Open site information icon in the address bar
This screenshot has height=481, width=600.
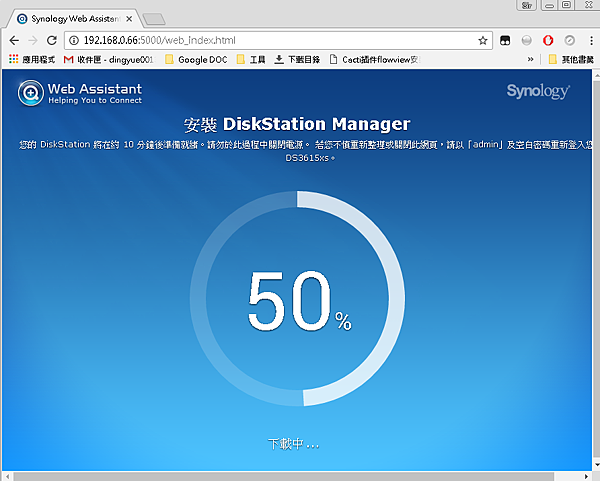(74, 40)
